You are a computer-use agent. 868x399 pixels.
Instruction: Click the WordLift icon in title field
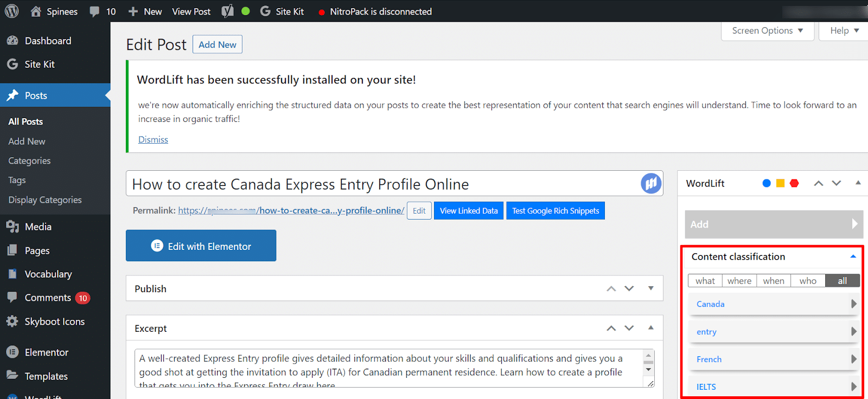651,183
